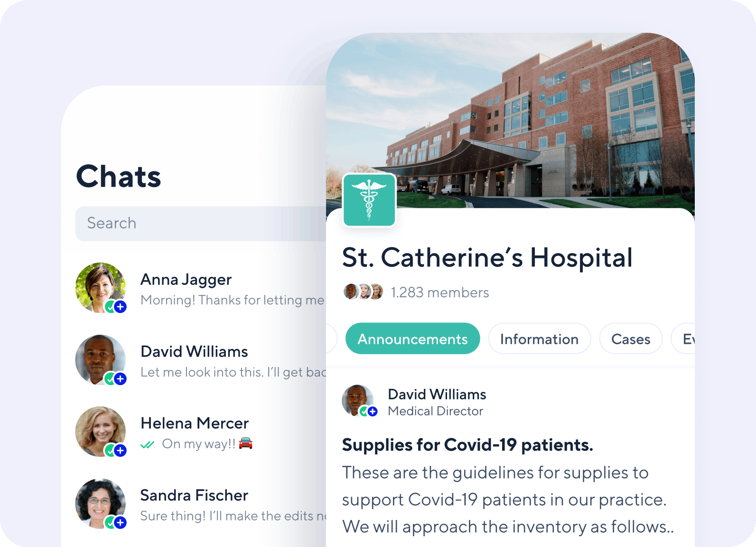Click read-receipt double checkmark in Helena's chat
Image resolution: width=756 pixels, height=547 pixels.
point(148,445)
